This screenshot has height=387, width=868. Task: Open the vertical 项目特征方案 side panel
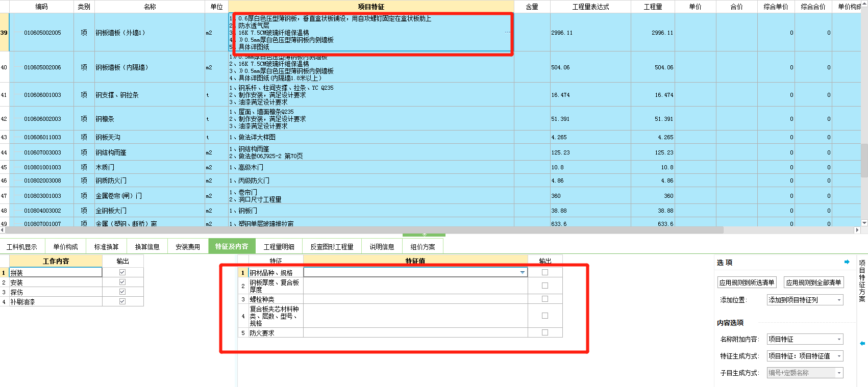point(862,280)
